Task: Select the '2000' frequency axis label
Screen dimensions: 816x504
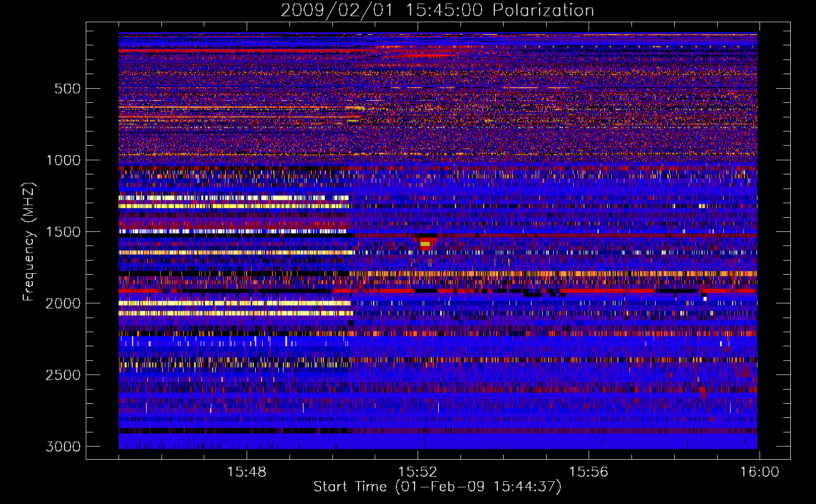Action: pos(64,303)
